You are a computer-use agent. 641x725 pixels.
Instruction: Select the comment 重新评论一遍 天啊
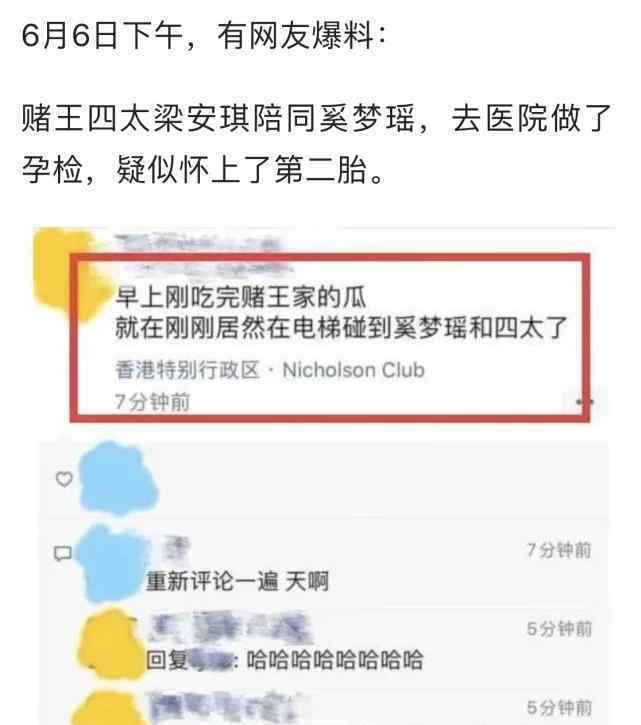[x=237, y=581]
